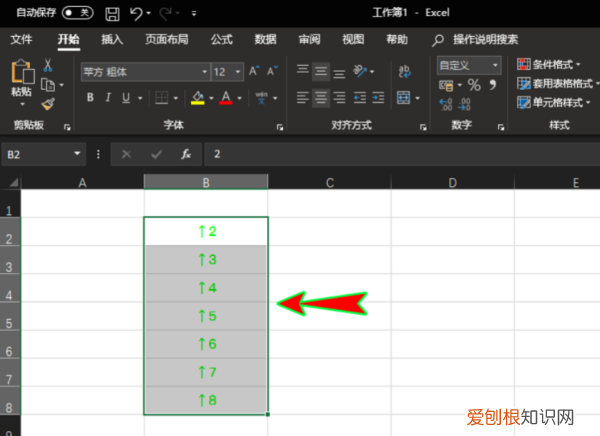Open the 自定义 number format dropdown
The image size is (600, 436).
495,65
